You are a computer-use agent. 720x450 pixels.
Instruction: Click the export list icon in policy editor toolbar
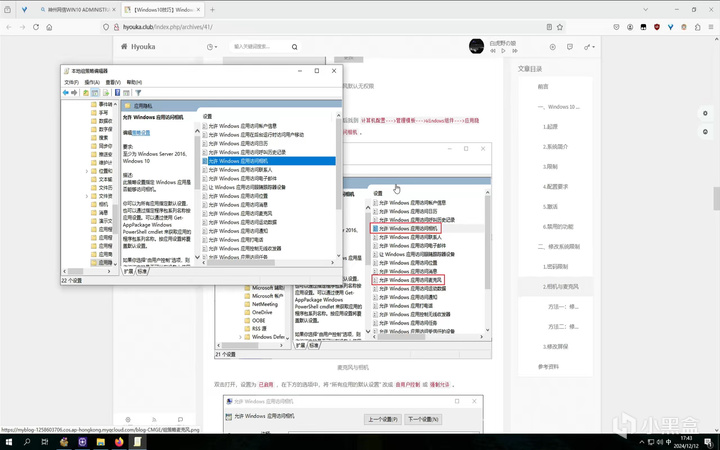(x=106, y=93)
